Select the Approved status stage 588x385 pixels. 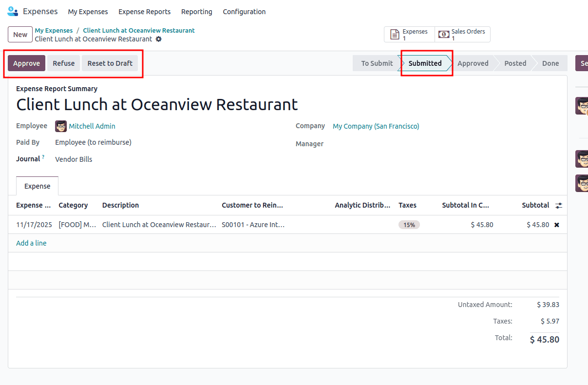pos(473,63)
